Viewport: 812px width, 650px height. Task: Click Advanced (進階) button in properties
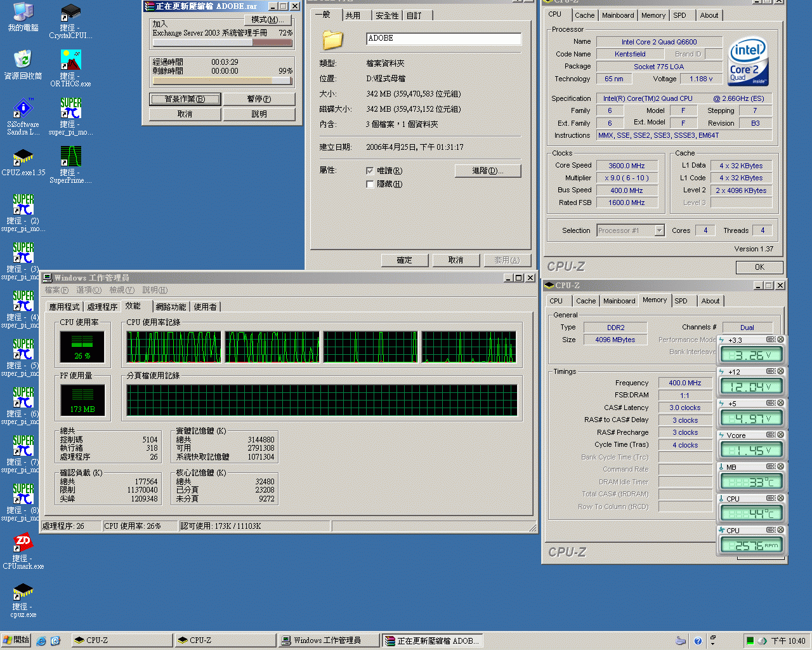coord(488,171)
